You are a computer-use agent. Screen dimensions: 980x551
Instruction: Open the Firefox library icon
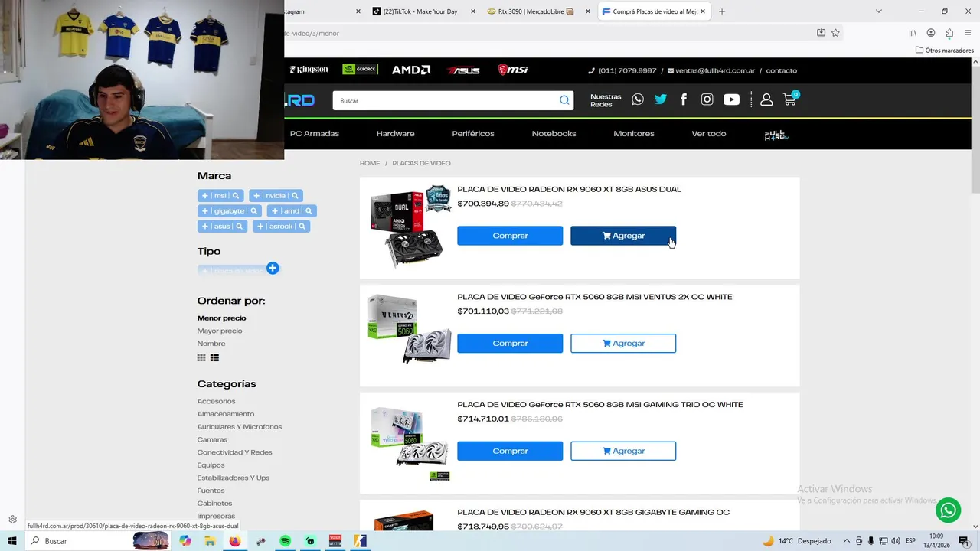point(913,33)
